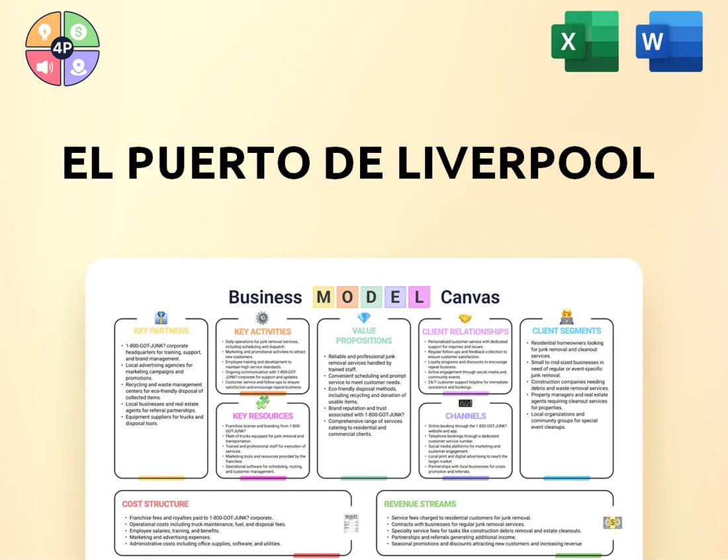Click the dollar bill icon in Revenue Streams
The image size is (728, 560).
tap(612, 523)
